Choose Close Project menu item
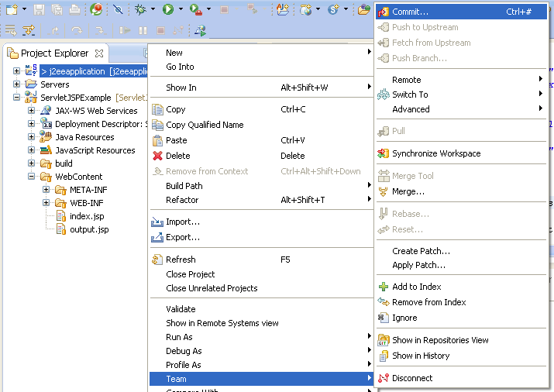The height and width of the screenshot is (392, 554). tap(261, 274)
